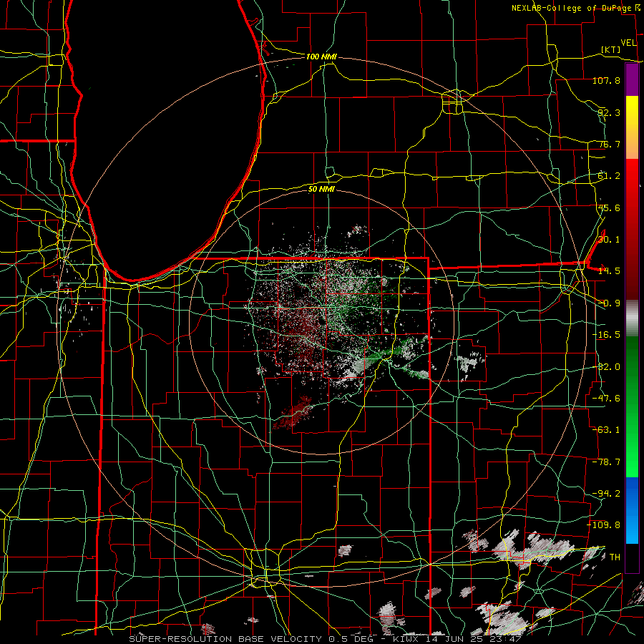Screen dimensions: 644x644
Task: Click the 14.5 velocity scale value
Action: (609, 271)
